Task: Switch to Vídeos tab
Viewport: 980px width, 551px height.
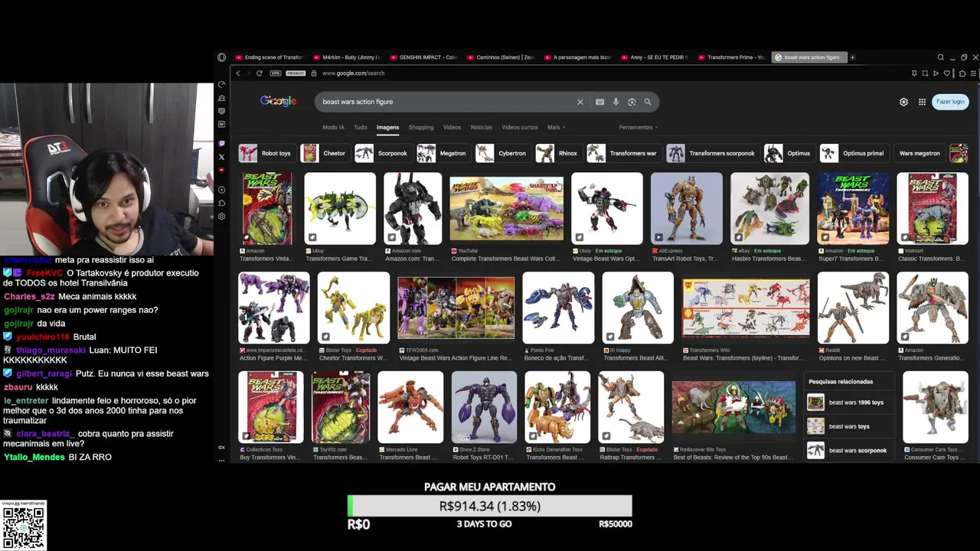Action: click(x=452, y=127)
